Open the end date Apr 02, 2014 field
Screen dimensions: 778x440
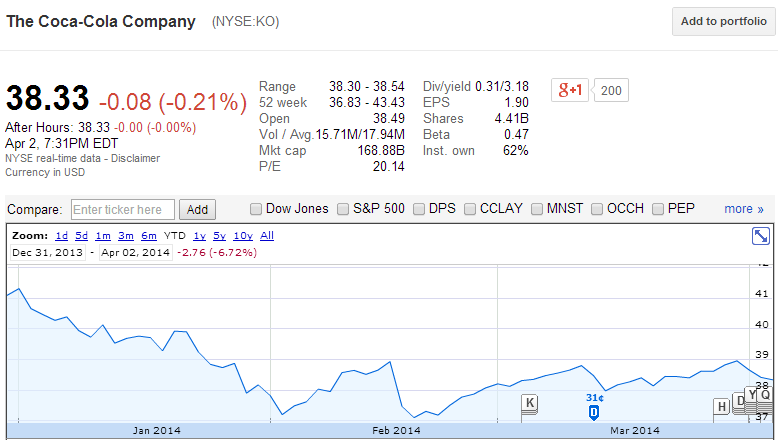136,252
